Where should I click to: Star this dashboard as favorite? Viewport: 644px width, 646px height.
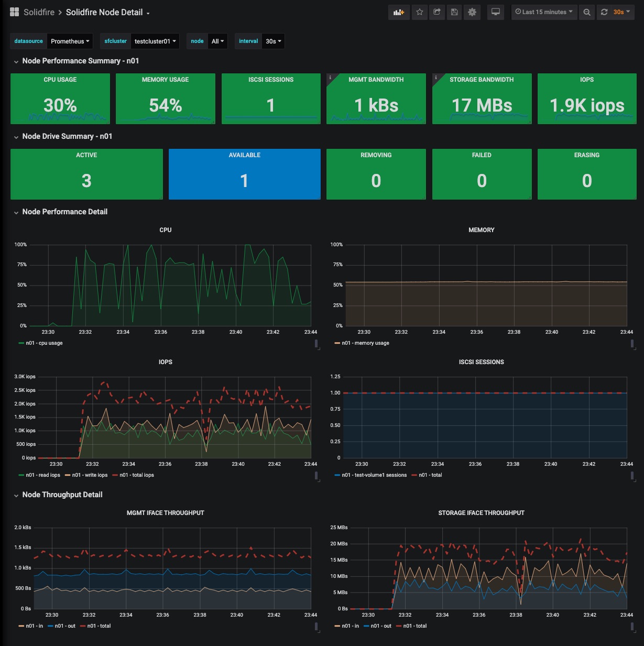tap(420, 12)
